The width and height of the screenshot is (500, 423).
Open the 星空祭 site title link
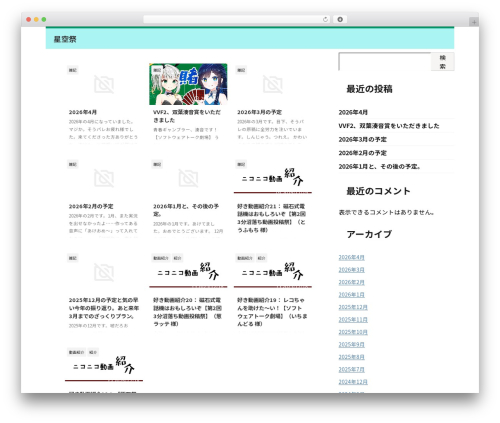tap(65, 39)
